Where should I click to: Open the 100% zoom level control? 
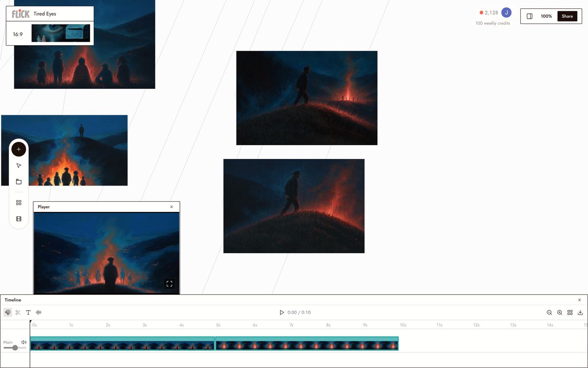click(x=546, y=16)
